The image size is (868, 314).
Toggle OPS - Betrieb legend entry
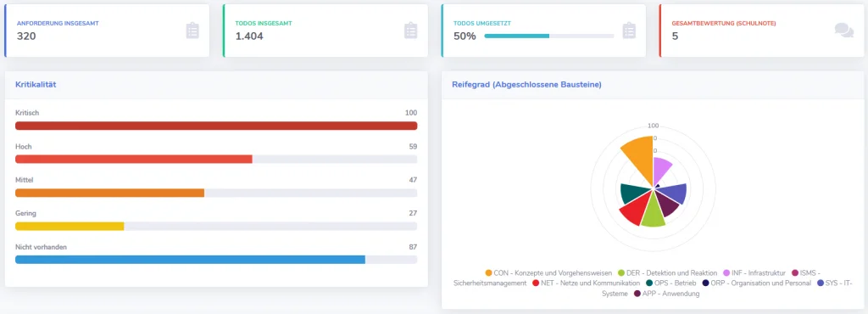pos(671,283)
